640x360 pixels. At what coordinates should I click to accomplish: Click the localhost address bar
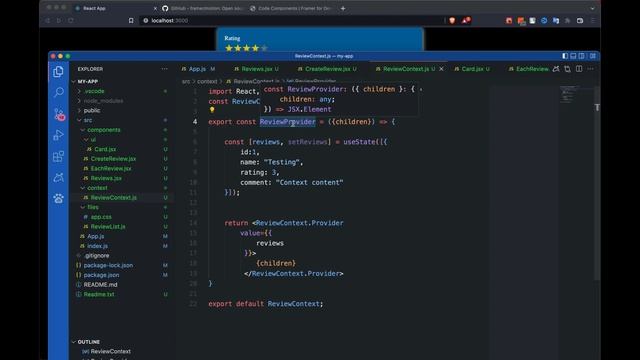(x=291, y=20)
